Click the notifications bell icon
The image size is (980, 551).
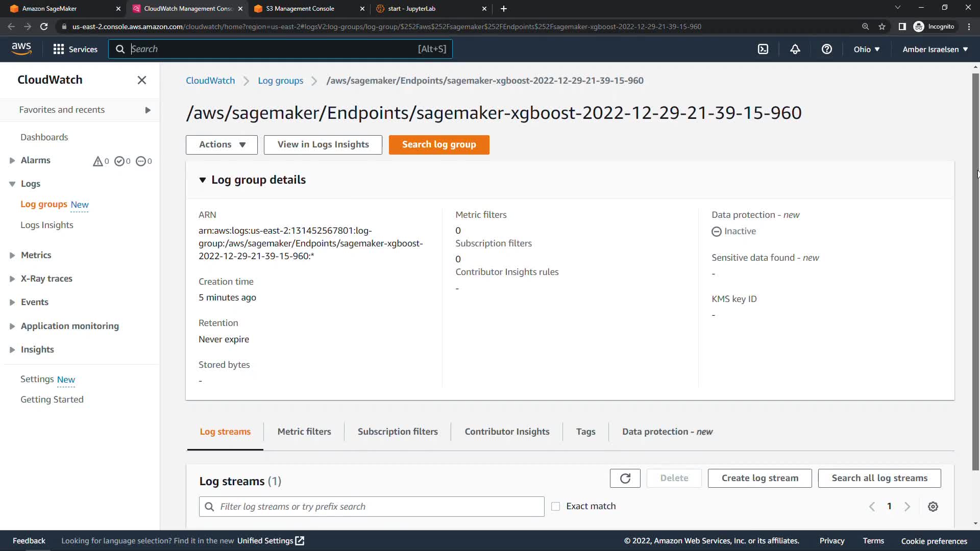point(795,49)
